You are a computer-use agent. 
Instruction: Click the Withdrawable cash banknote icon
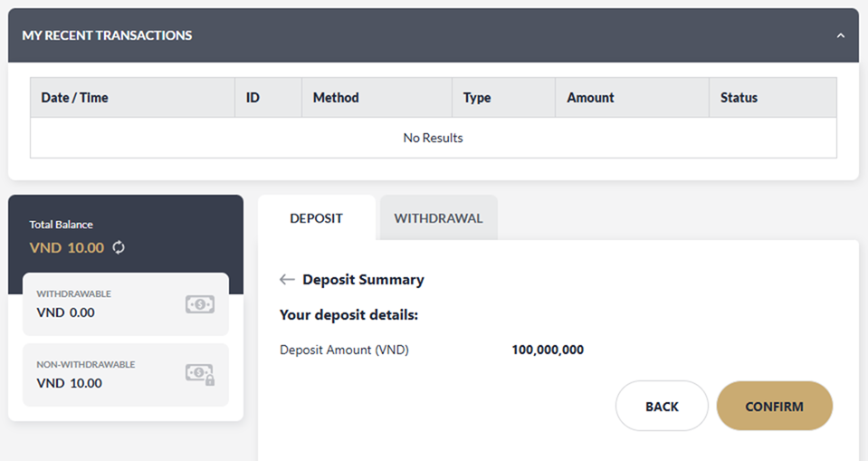point(199,305)
